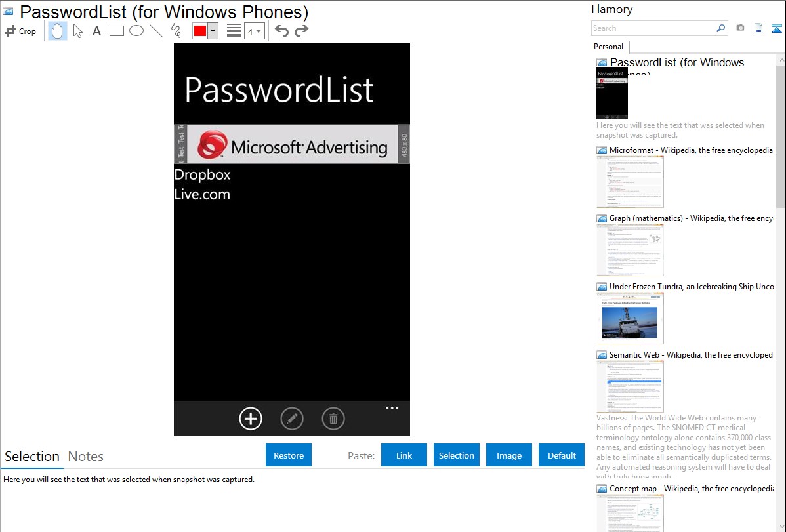Choose the arrow pointer tool

[x=77, y=31]
